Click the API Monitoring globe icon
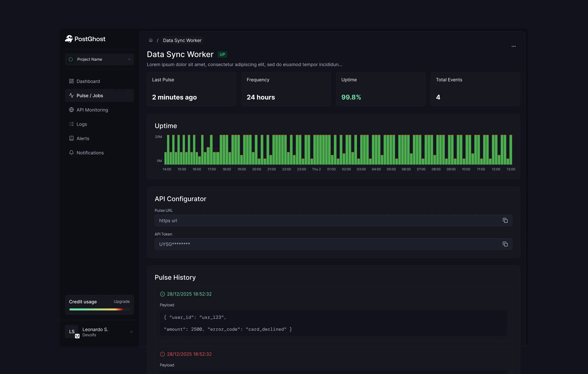Viewport: 588px width, 374px height. pyautogui.click(x=71, y=110)
